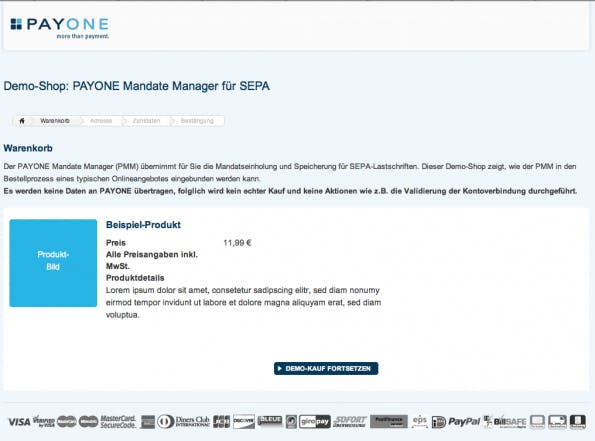Click the delivery truck payment icon

557,422
